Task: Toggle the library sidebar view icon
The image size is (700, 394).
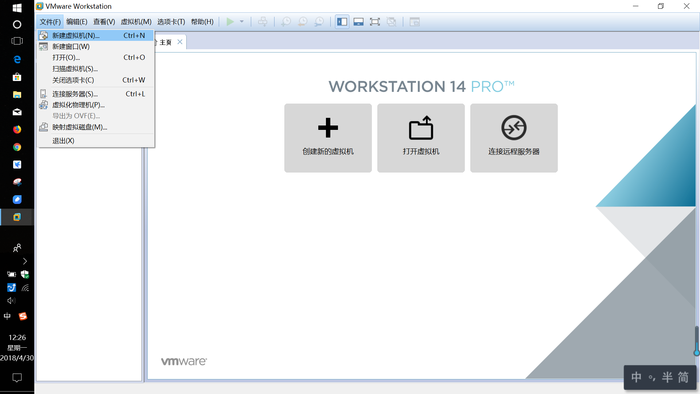Action: 342,21
